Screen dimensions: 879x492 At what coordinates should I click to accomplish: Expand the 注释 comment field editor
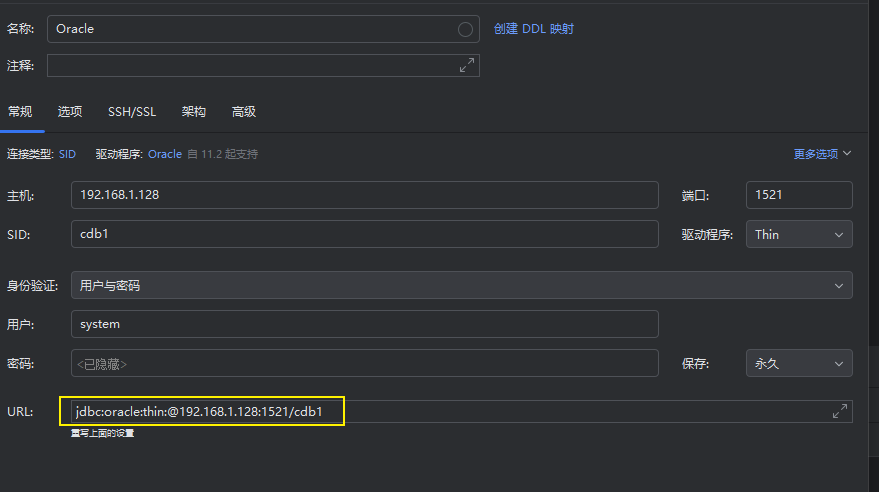coord(467,66)
